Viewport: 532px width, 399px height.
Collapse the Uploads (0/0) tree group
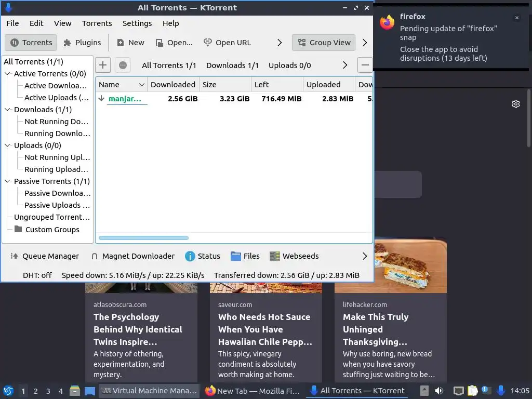tap(7, 145)
